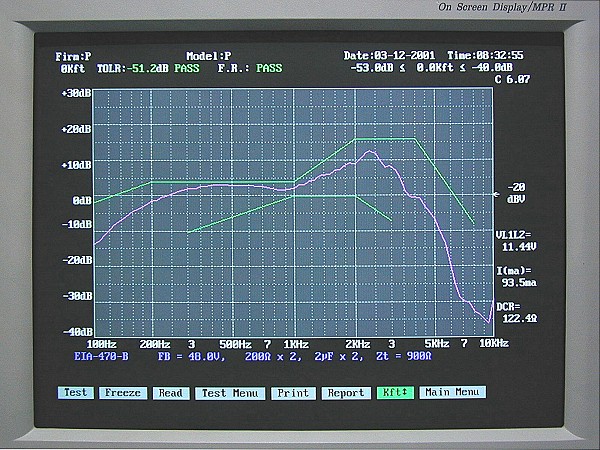Click the C 6.07 value
The width and height of the screenshot is (600, 450).
click(x=512, y=80)
